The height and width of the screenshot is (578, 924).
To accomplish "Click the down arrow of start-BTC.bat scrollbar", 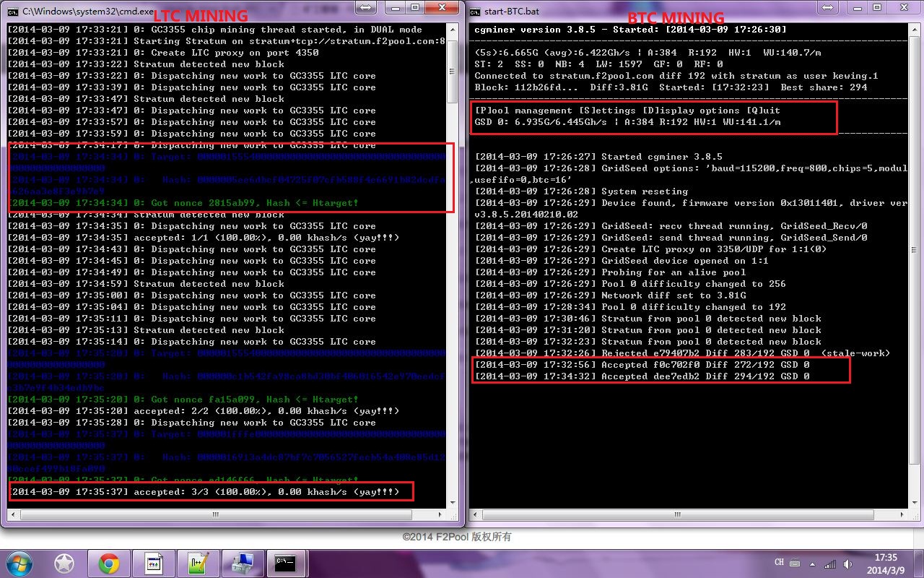I will [913, 503].
